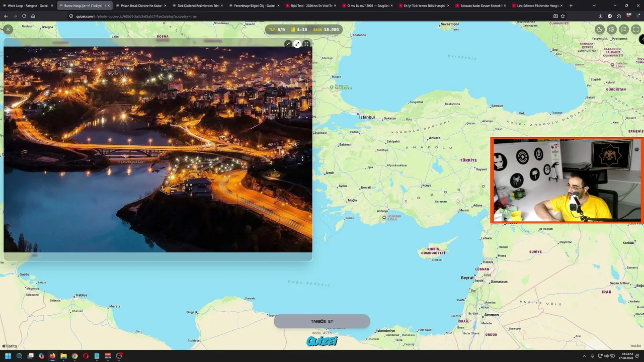644x362 pixels.
Task: Click Sevastopol on the map
Action: click(x=449, y=24)
